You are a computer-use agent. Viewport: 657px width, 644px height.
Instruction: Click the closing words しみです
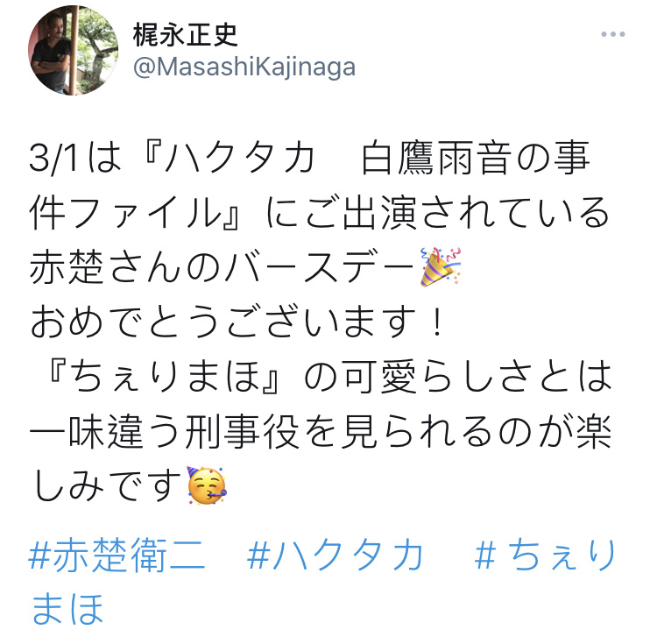(x=107, y=486)
